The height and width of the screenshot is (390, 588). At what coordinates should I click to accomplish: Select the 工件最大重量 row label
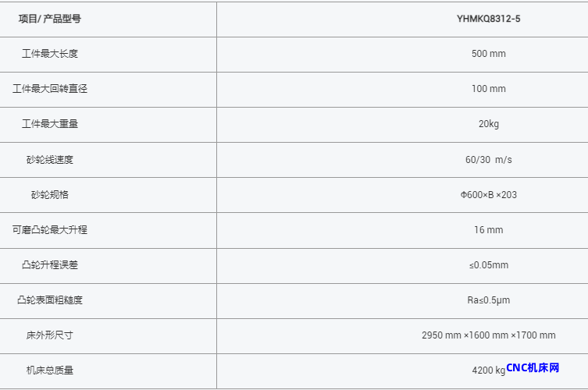(x=50, y=124)
